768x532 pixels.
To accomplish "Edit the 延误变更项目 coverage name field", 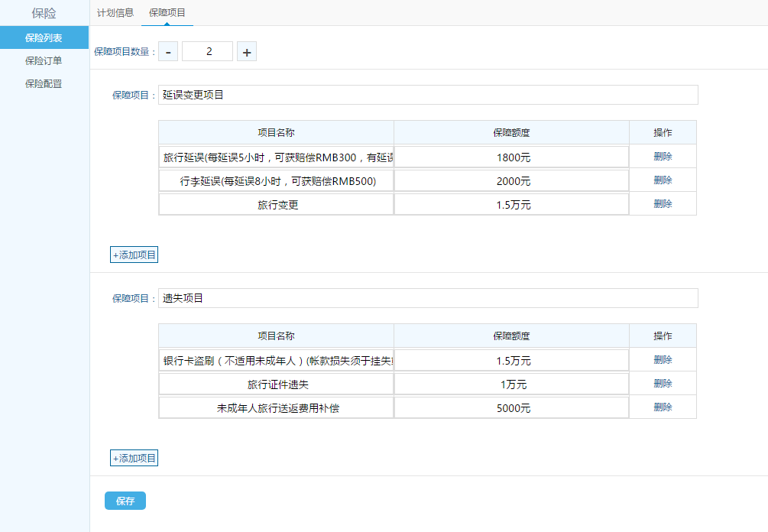I will [428, 95].
